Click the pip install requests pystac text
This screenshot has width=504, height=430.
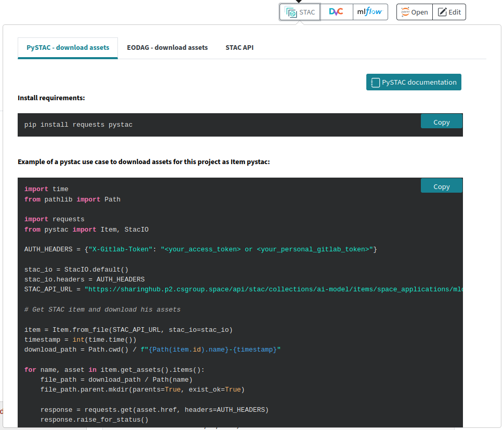coord(78,125)
